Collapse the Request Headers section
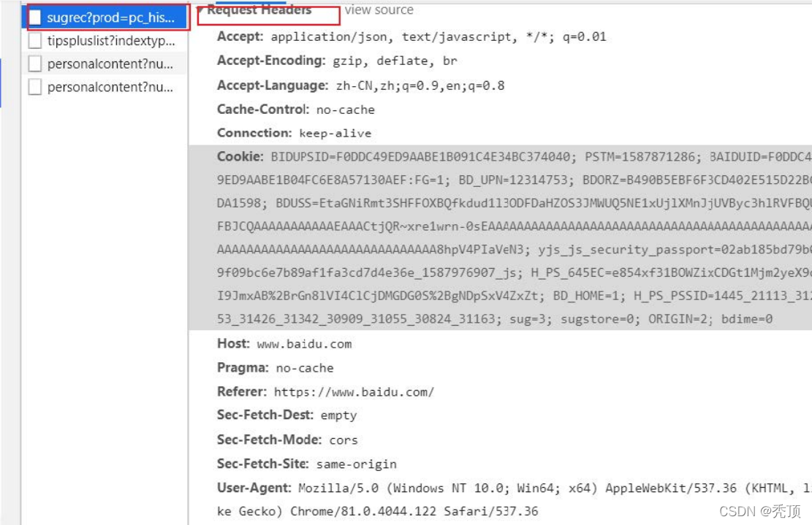Screen dimensions: 812x525 [201, 9]
